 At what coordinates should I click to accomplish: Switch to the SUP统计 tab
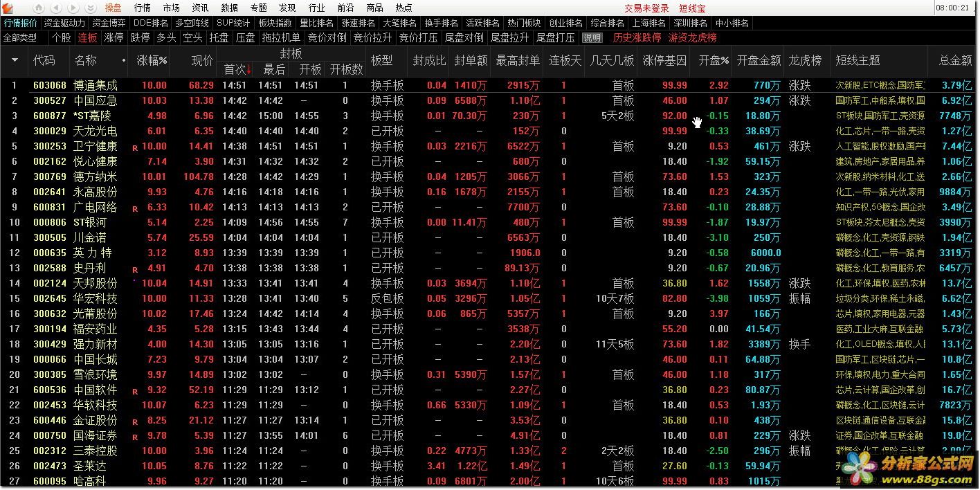pyautogui.click(x=233, y=23)
